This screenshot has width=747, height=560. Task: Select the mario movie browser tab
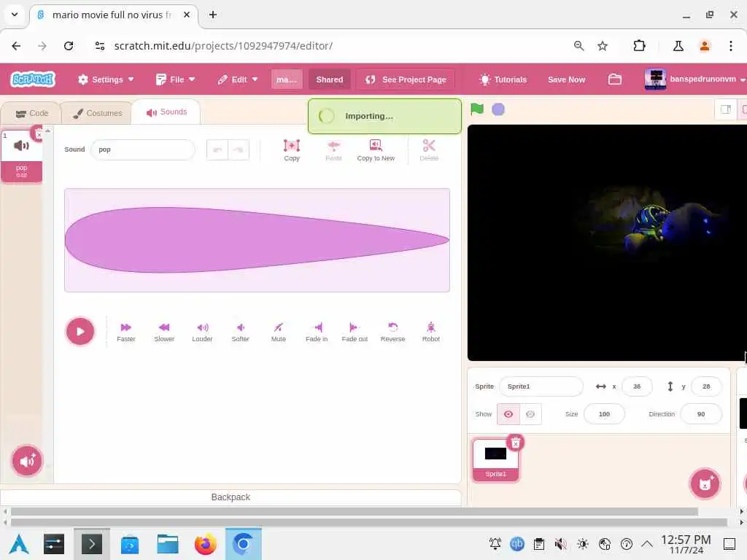113,15
